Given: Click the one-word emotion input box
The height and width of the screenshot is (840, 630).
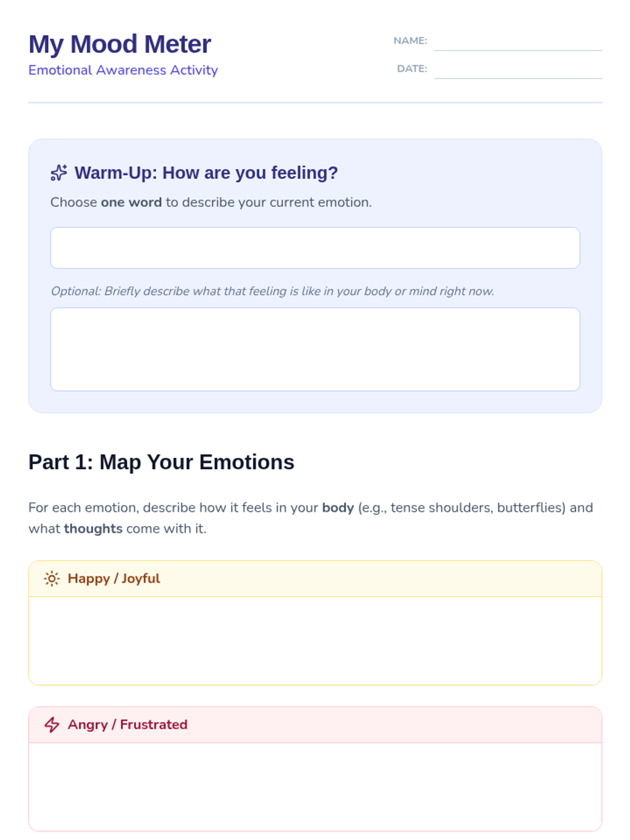Looking at the screenshot, I should pyautogui.click(x=315, y=248).
